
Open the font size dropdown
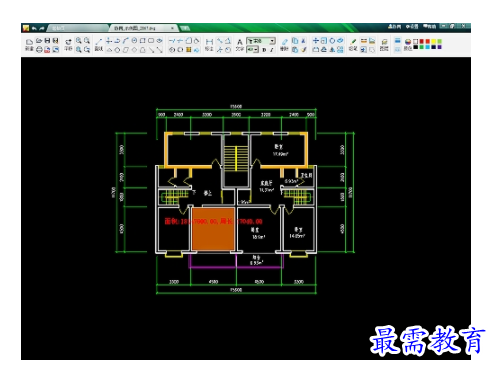point(252,50)
